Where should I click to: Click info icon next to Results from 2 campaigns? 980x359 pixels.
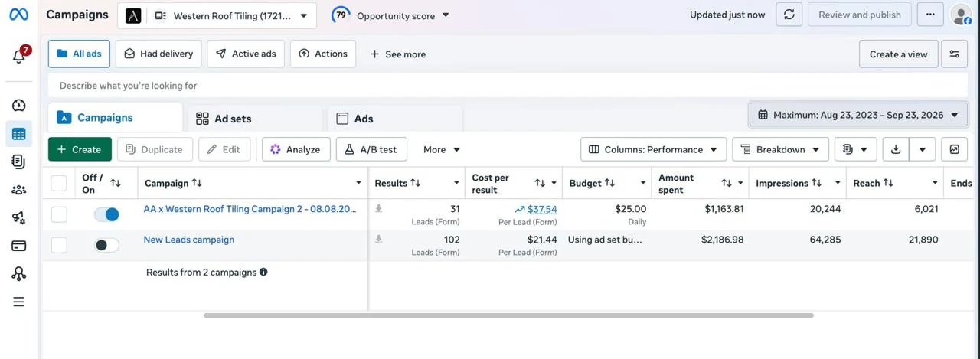click(x=263, y=272)
